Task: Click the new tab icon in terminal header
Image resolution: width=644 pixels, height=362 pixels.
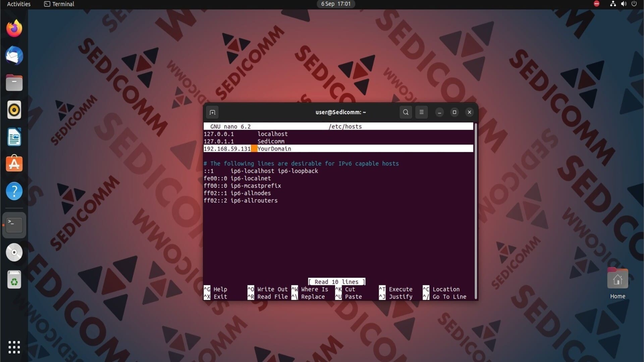Action: pos(212,112)
